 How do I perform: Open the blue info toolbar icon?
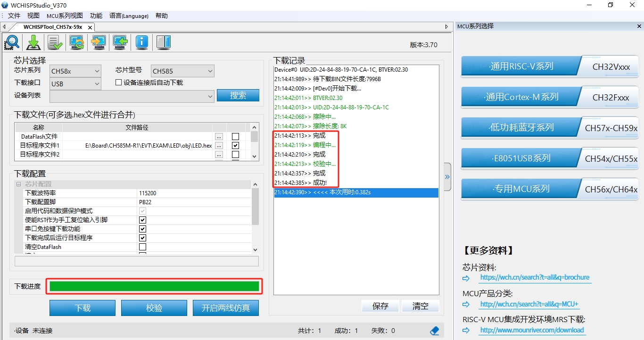142,42
